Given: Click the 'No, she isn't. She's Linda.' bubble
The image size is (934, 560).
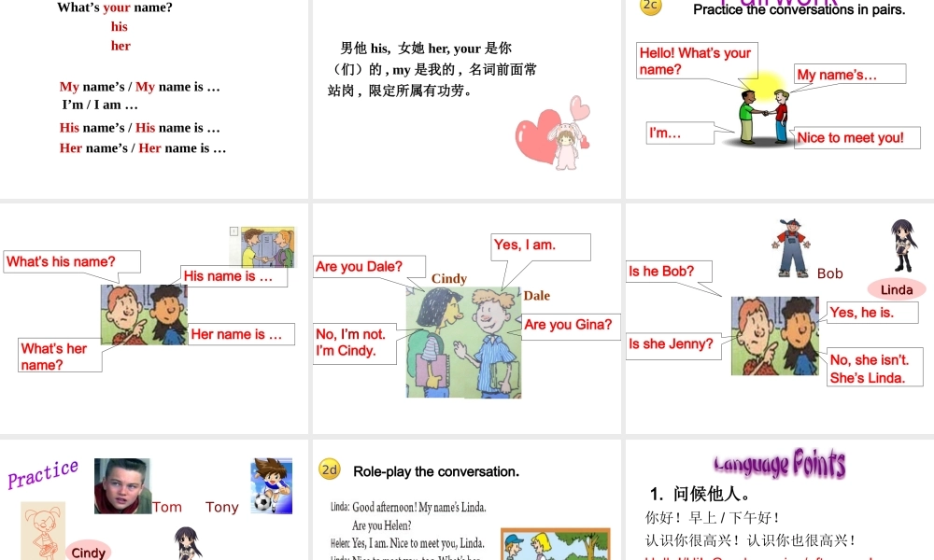Looking at the screenshot, I should point(874,369).
